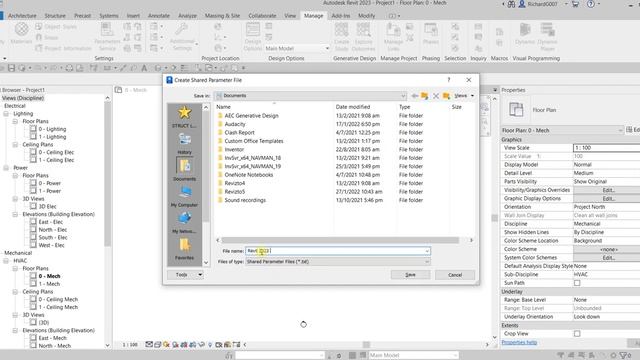Click the Save button in dialog
The width and height of the screenshot is (640, 360).
point(410,275)
